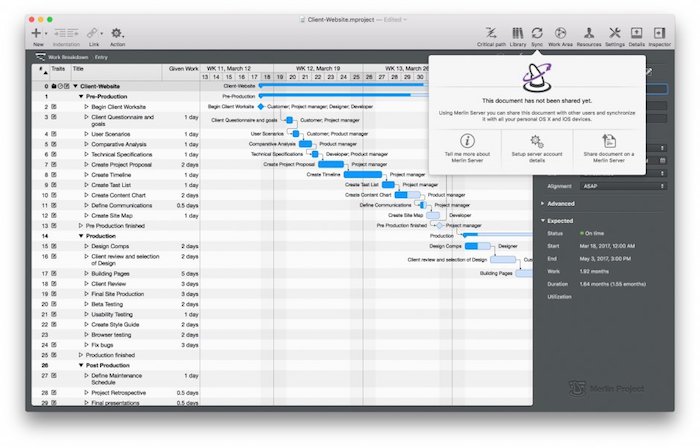700x448 pixels.
Task: Click the 'On time' status value
Action: [x=592, y=233]
